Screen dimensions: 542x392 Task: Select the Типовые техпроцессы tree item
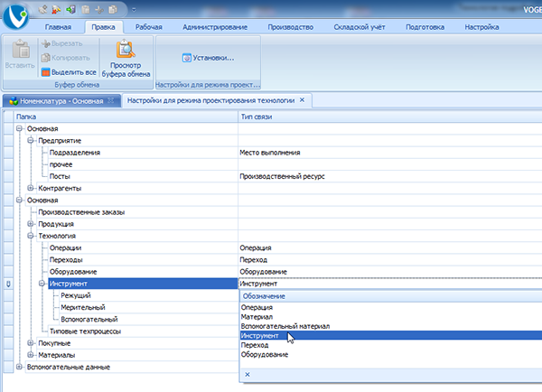tap(85, 331)
